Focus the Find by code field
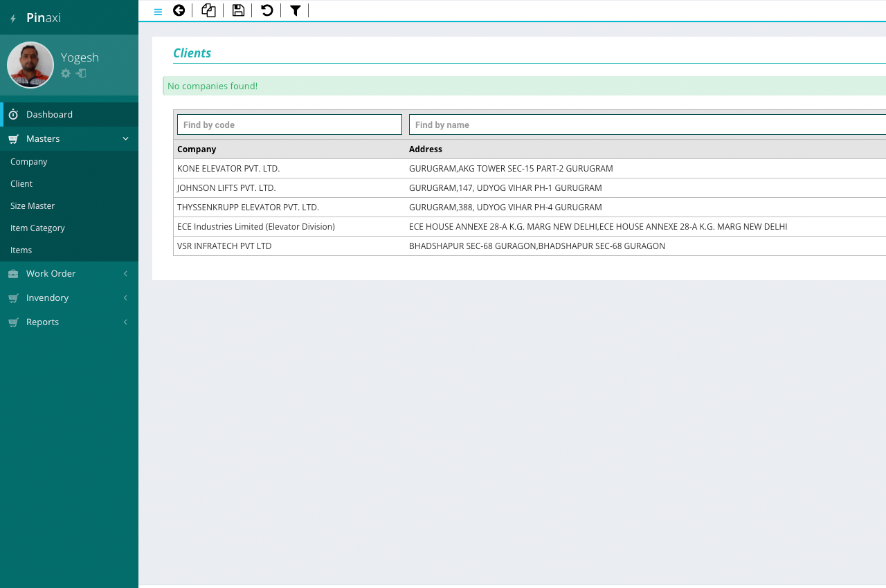Screen dimensions: 886x588 [289, 125]
